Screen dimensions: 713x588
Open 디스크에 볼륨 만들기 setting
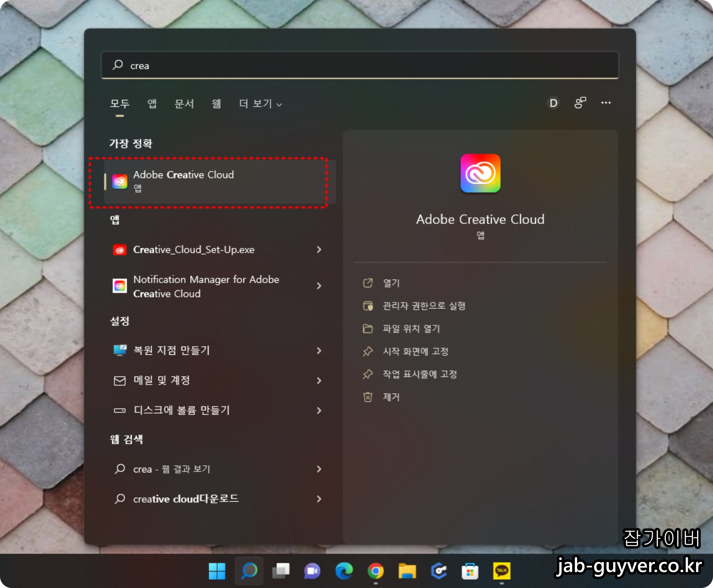pos(182,410)
